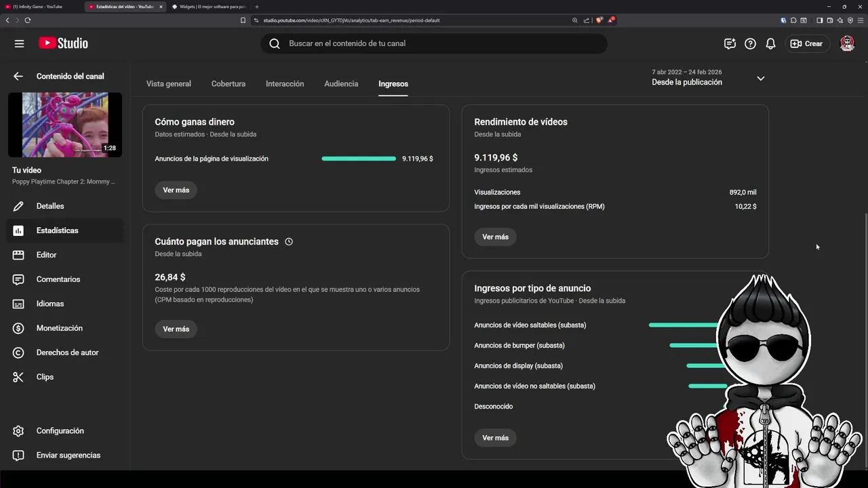Open the Brave wallet icon

pyautogui.click(x=829, y=20)
